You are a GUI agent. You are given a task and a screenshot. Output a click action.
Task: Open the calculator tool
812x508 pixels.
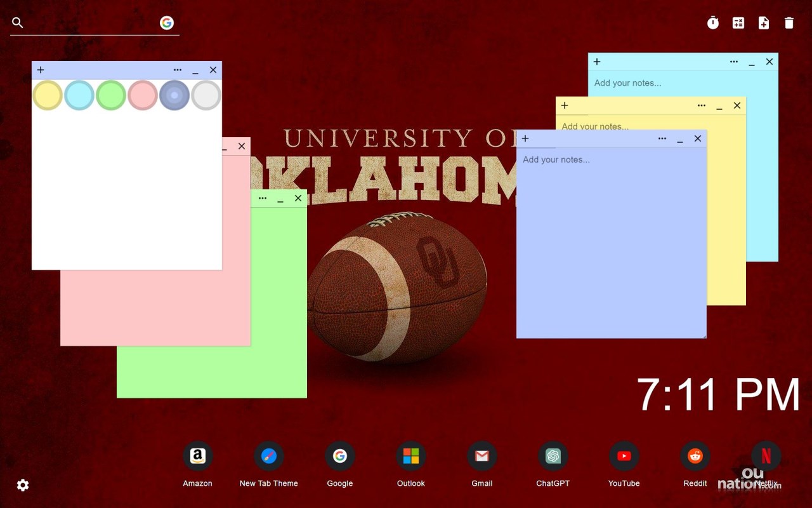738,23
